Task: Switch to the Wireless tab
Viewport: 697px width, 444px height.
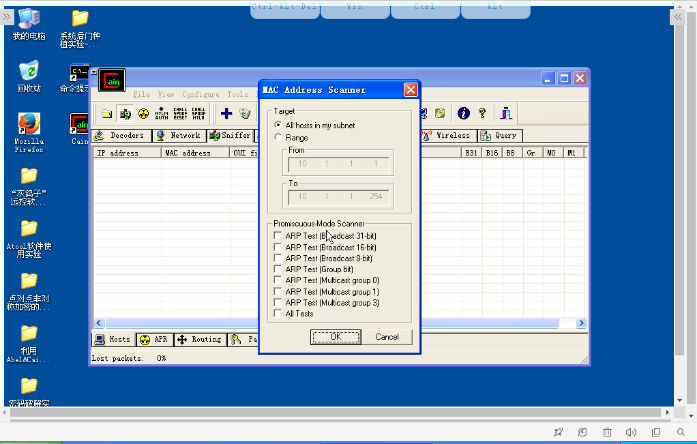Action: pyautogui.click(x=448, y=136)
